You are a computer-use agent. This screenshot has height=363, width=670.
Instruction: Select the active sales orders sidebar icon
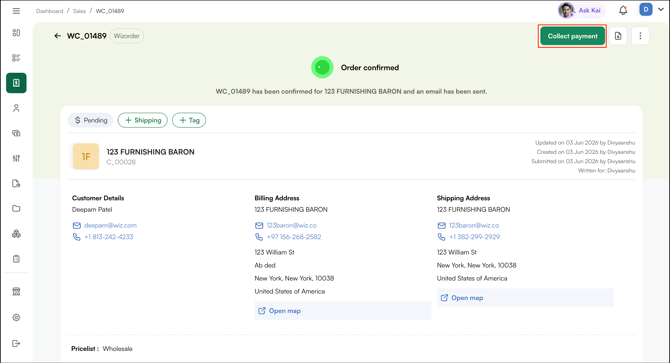16,83
